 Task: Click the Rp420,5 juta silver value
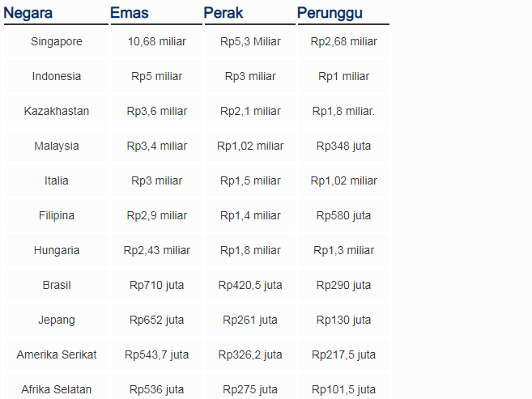(x=250, y=285)
